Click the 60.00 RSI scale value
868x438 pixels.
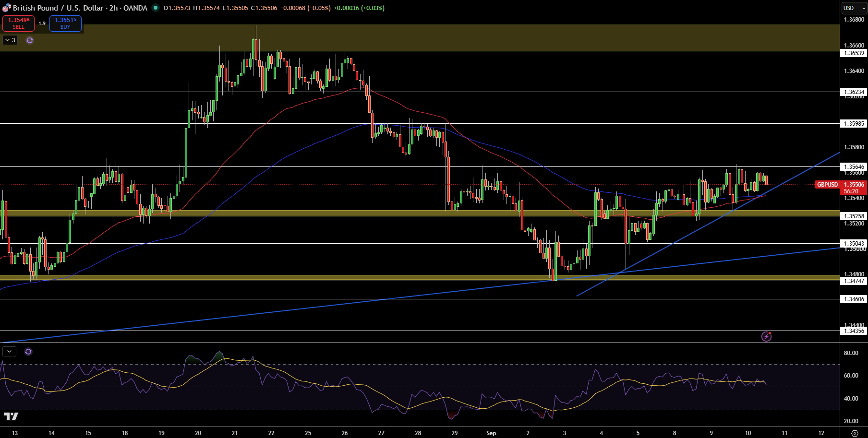click(851, 376)
